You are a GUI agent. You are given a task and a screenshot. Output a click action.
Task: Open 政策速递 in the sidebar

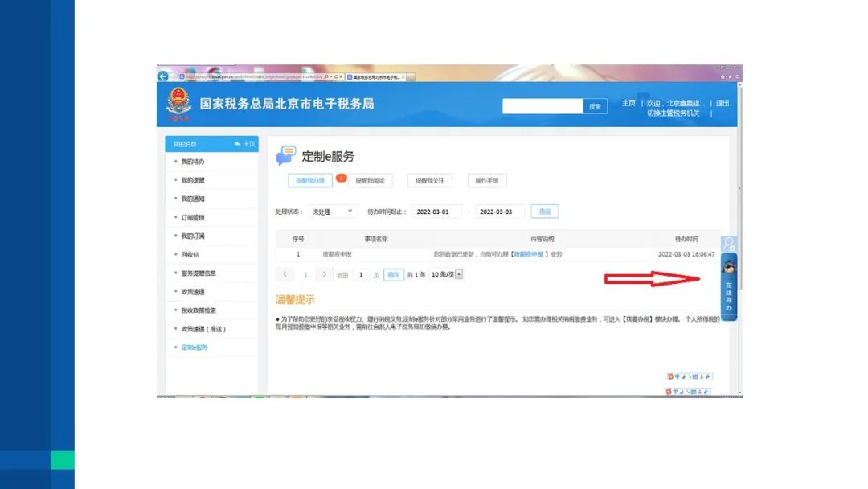193,292
